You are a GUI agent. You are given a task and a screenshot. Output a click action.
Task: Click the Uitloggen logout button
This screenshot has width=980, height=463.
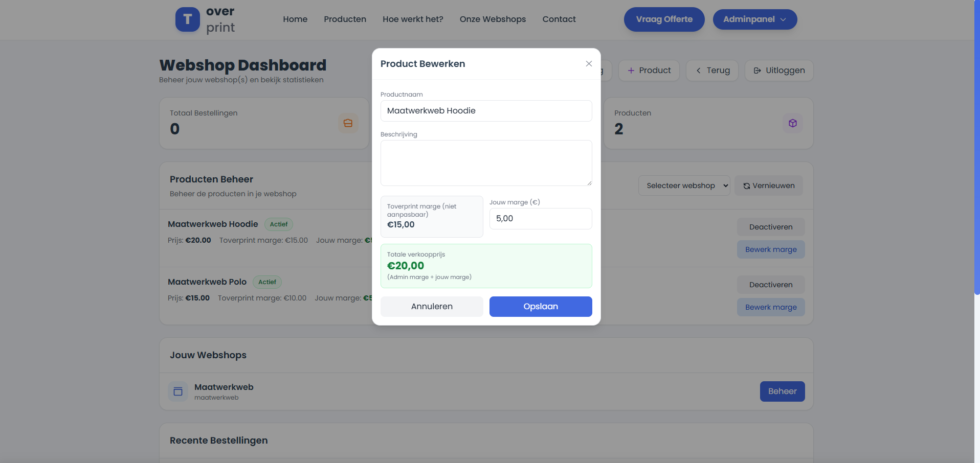[778, 71]
